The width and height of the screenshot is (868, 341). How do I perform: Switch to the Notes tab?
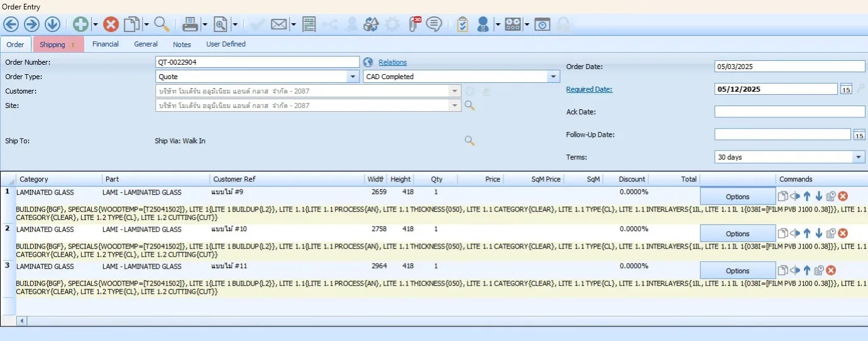pyautogui.click(x=182, y=44)
